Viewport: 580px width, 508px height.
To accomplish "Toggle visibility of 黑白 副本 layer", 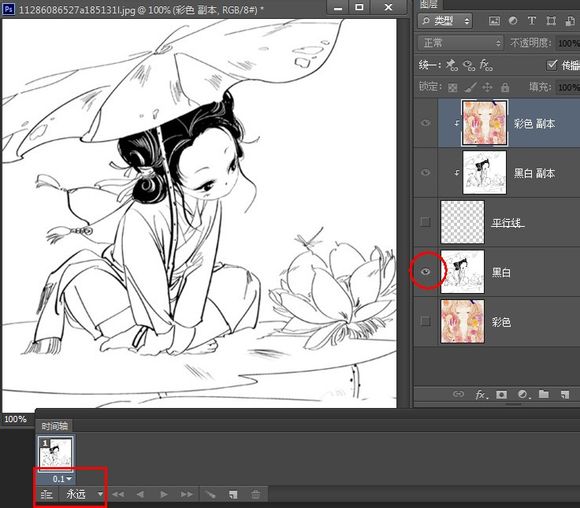I will point(426,172).
